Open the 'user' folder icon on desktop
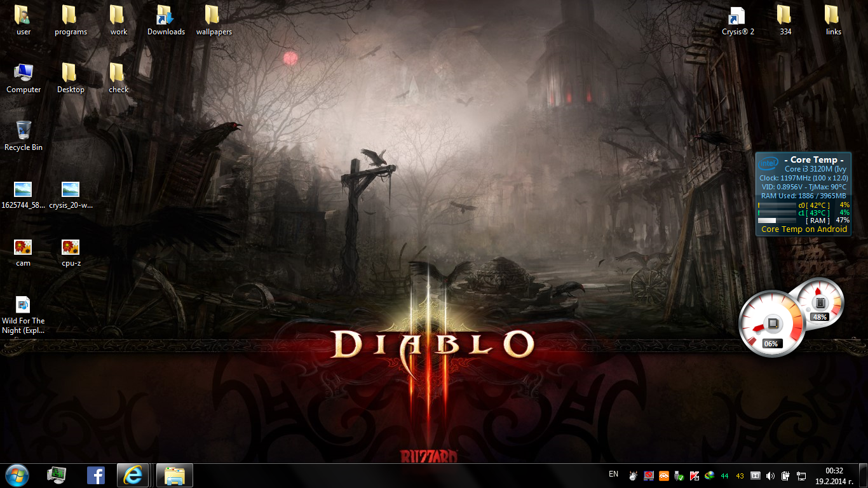Viewport: 868px width, 488px height. pos(24,20)
